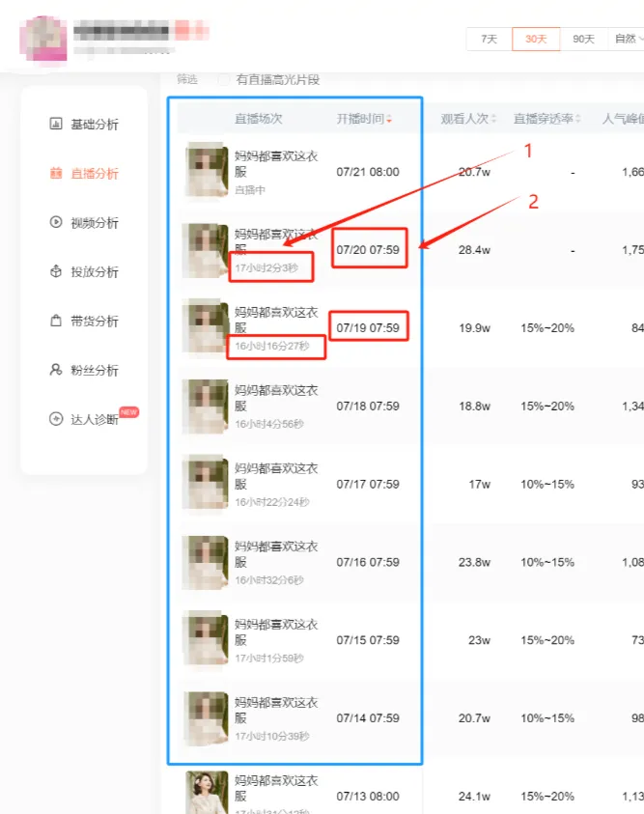The width and height of the screenshot is (644, 814).
Task: Sort by 开播时间 arrow icon
Action: click(389, 120)
